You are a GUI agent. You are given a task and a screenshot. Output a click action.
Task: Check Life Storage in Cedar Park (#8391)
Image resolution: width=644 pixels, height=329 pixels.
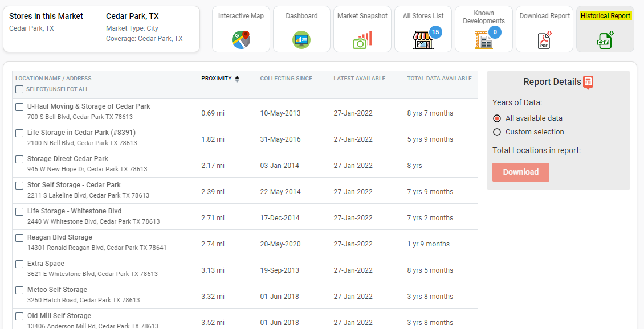[19, 133]
